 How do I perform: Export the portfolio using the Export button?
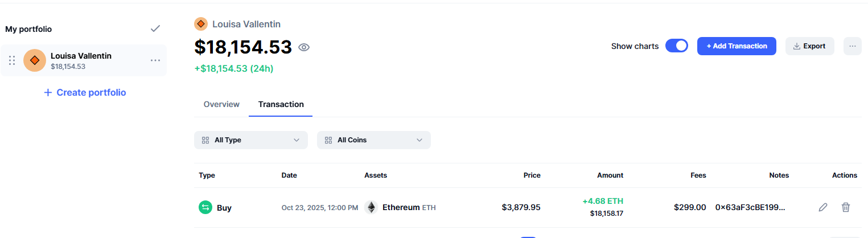click(809, 46)
